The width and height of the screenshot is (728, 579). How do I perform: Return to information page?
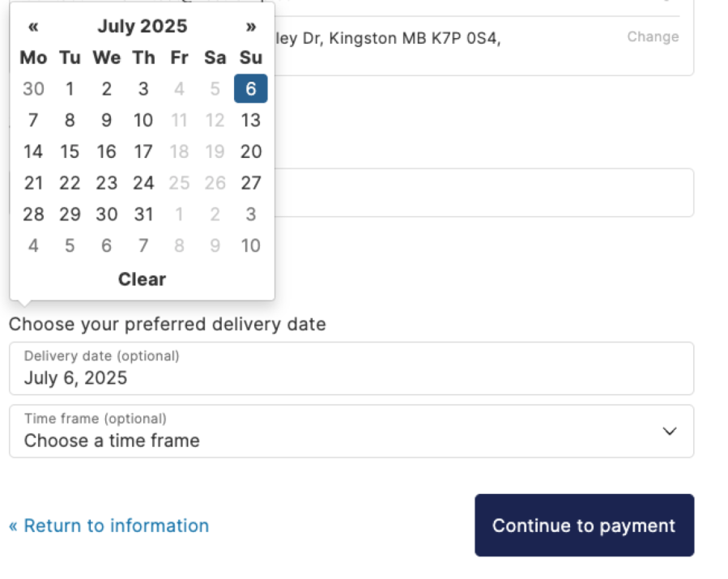point(109,526)
